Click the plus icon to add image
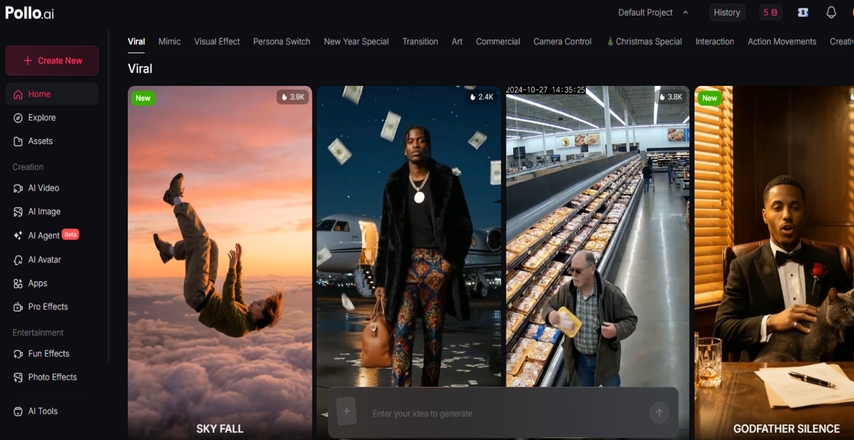The height and width of the screenshot is (440, 854). 347,412
